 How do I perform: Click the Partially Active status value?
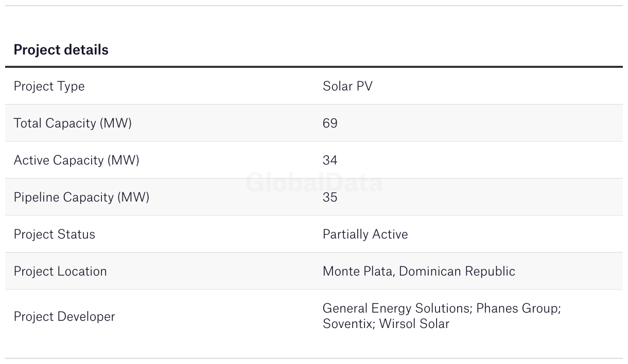365,234
